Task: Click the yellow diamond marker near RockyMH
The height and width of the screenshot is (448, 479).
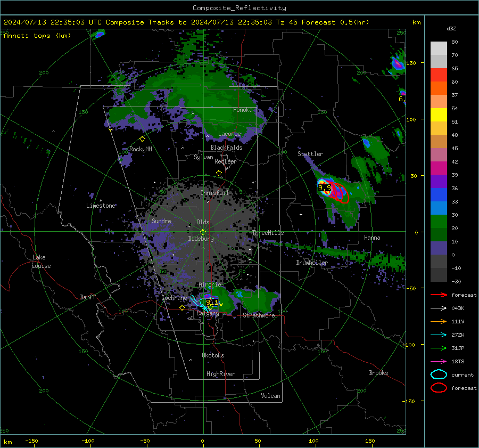Action: click(x=142, y=139)
